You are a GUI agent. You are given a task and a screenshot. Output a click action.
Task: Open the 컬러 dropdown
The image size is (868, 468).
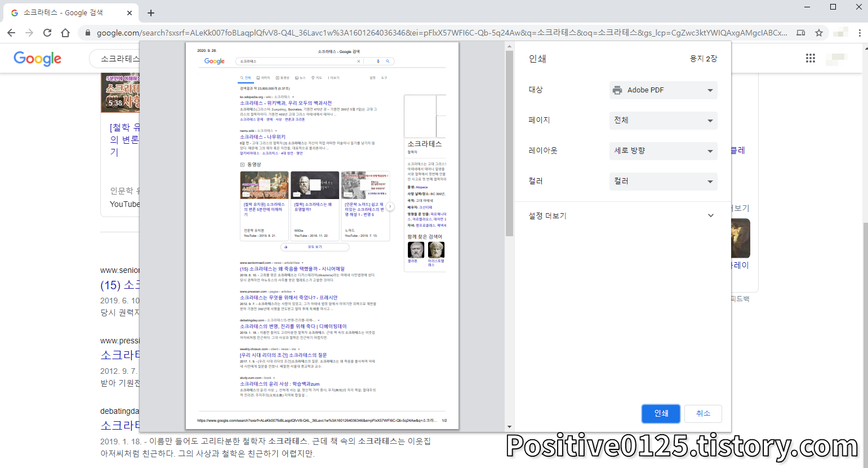pyautogui.click(x=663, y=181)
